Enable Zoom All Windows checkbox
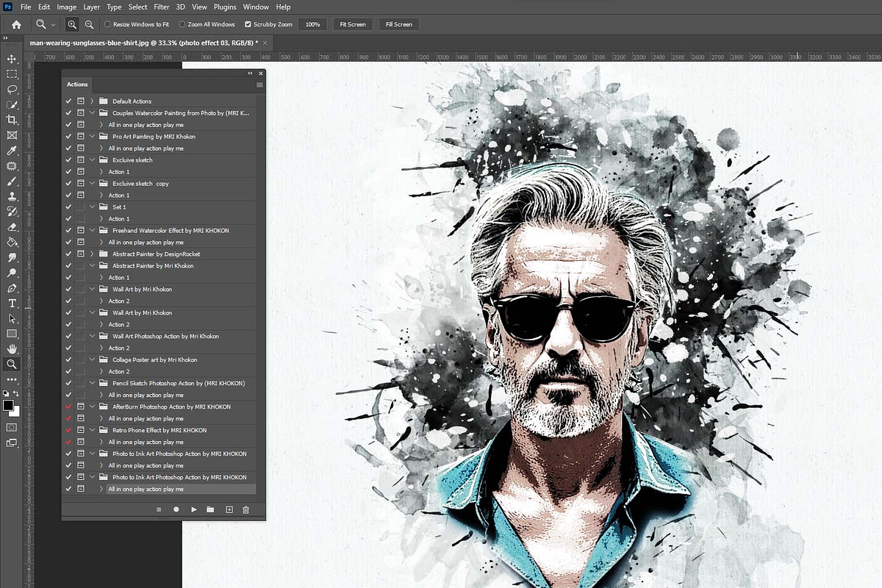Image resolution: width=882 pixels, height=588 pixels. pyautogui.click(x=182, y=24)
